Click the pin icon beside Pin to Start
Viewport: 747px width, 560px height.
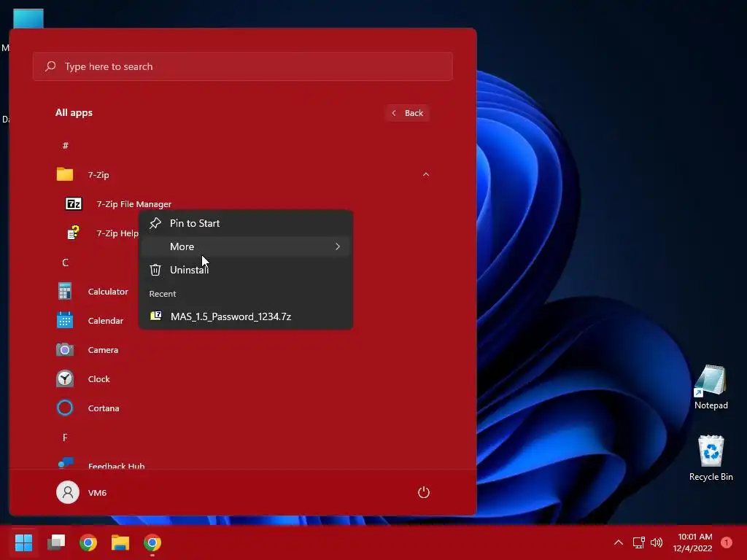[x=155, y=223]
